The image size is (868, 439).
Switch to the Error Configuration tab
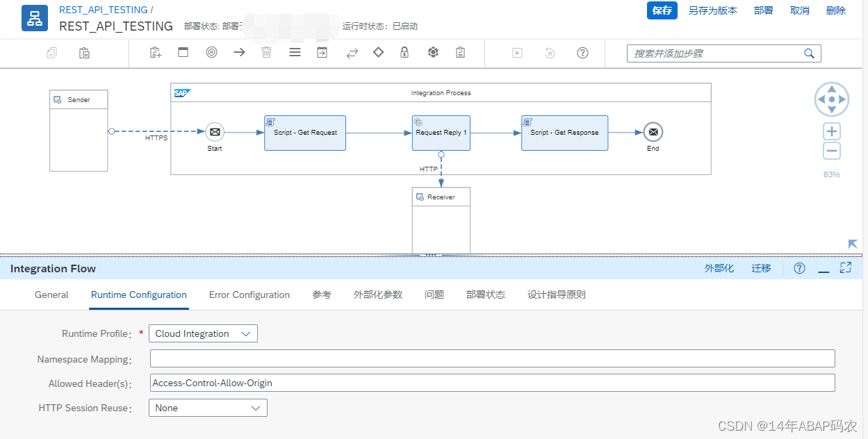(x=249, y=295)
